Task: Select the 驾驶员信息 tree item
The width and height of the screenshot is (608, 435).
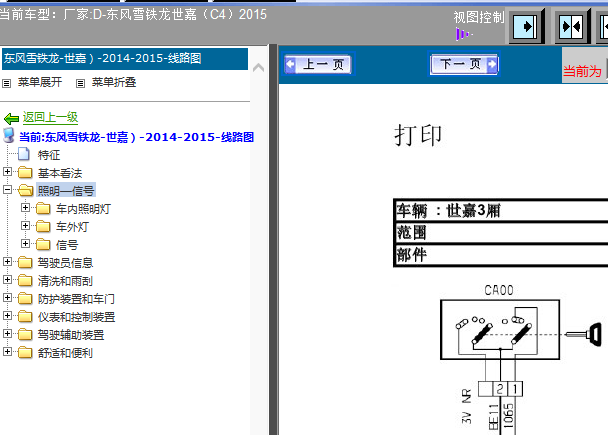Action: (x=65, y=263)
